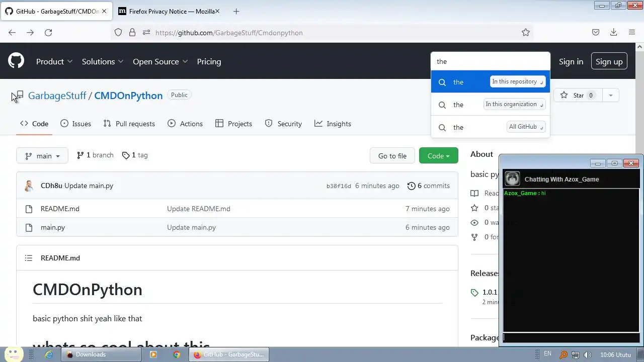The width and height of the screenshot is (644, 362).
Task: Click the book Readme icon in About sidebar
Action: [474, 193]
